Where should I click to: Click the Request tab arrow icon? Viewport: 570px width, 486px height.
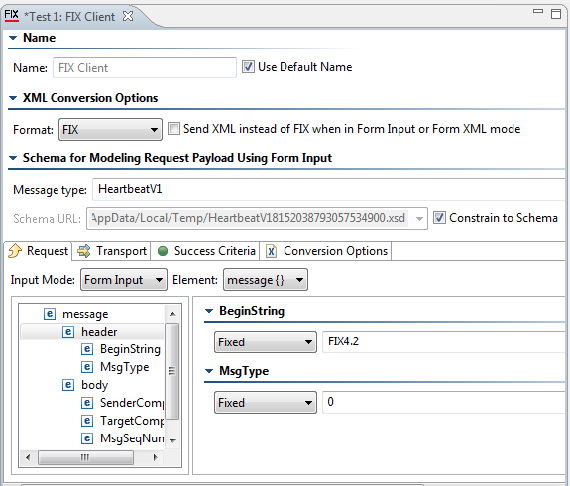pos(15,251)
